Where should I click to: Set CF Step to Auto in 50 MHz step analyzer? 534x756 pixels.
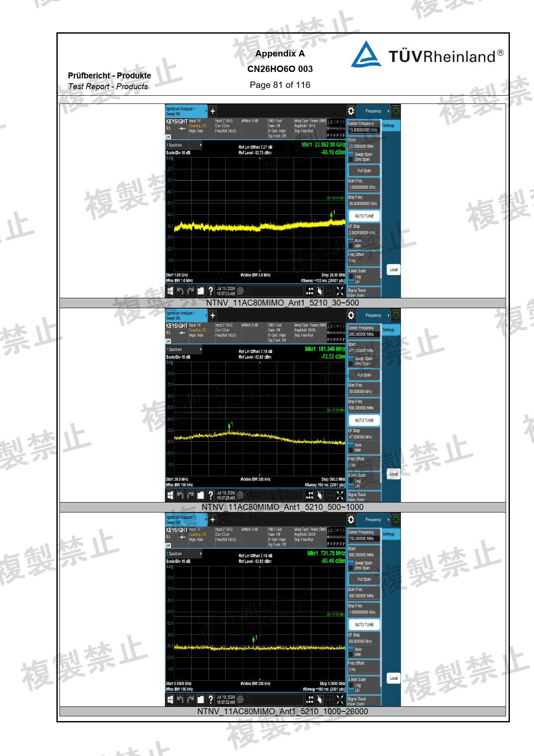355,649
